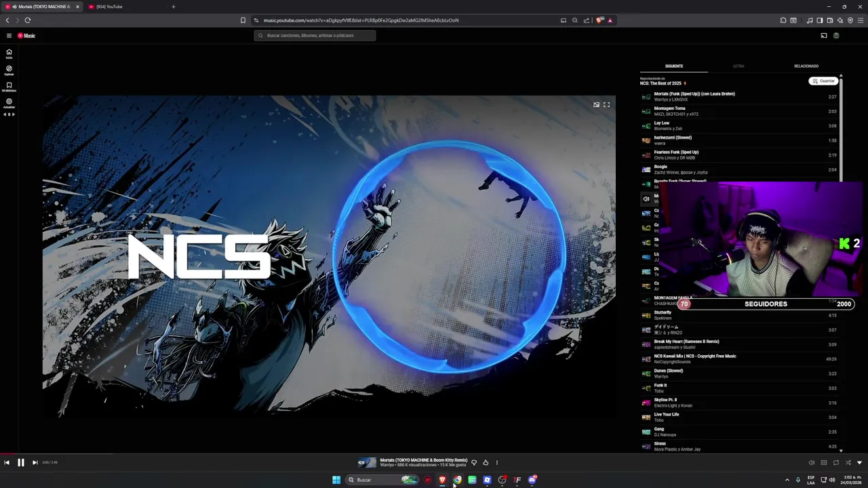Toggle repeat mode in player bar
The height and width of the screenshot is (488, 868).
click(836, 462)
